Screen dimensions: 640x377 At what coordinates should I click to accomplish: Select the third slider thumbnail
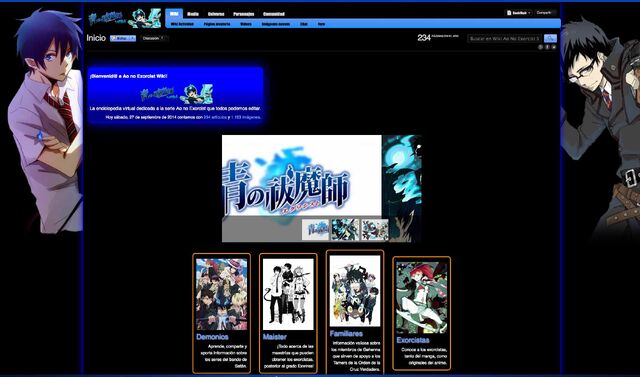(x=375, y=229)
